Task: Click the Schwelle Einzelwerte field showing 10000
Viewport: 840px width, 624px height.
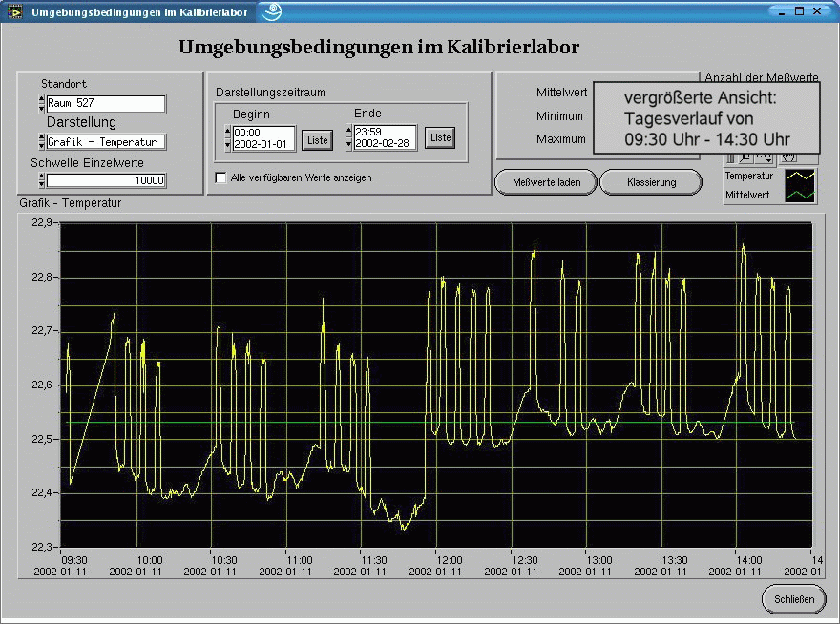Action: pos(106,180)
